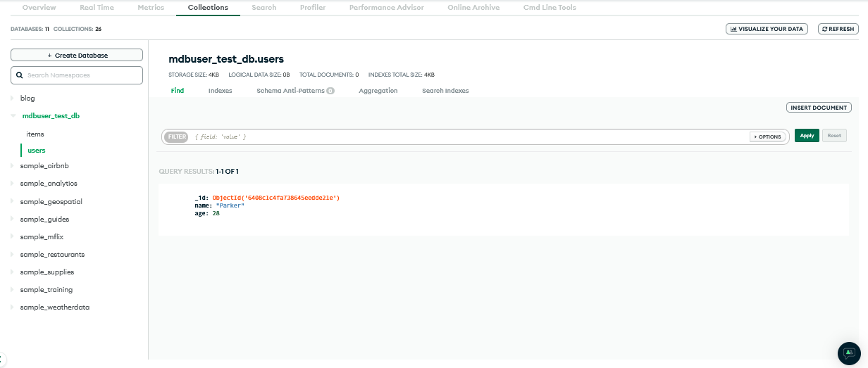The image size is (868, 368).
Task: Apply the query filter
Action: (x=807, y=136)
